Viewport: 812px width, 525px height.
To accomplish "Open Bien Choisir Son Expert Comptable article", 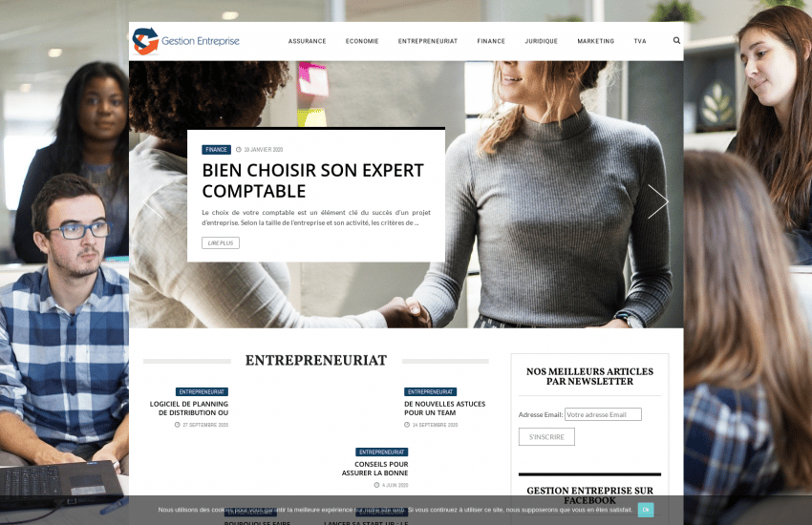I will [x=312, y=180].
